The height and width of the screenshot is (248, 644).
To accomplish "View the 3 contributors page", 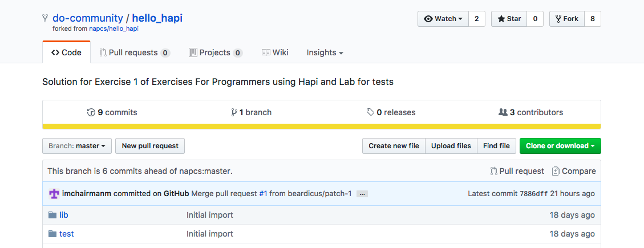I will [x=530, y=112].
